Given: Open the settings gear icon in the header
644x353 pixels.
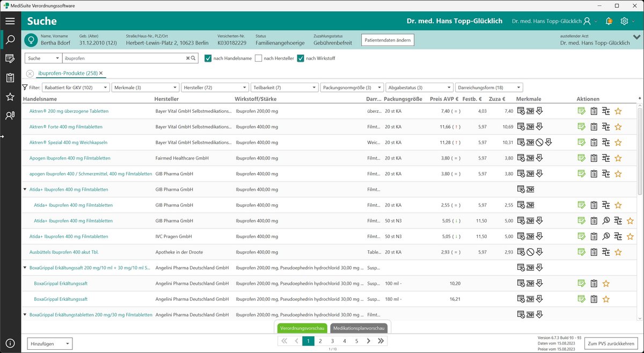Looking at the screenshot, I should (624, 21).
